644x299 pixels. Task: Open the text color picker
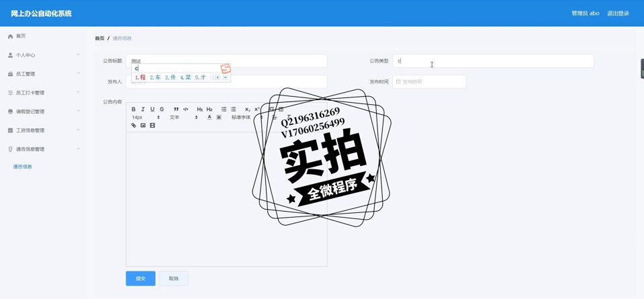[x=210, y=118]
